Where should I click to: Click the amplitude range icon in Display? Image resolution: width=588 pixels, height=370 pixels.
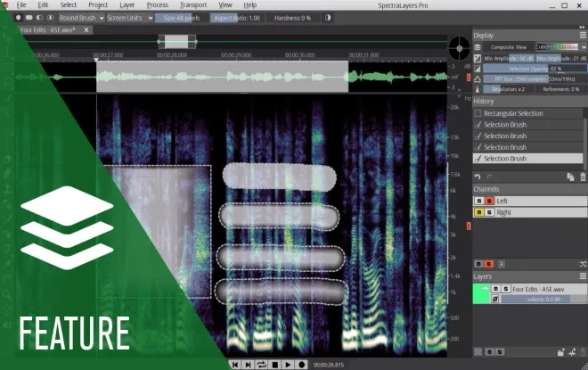478,58
